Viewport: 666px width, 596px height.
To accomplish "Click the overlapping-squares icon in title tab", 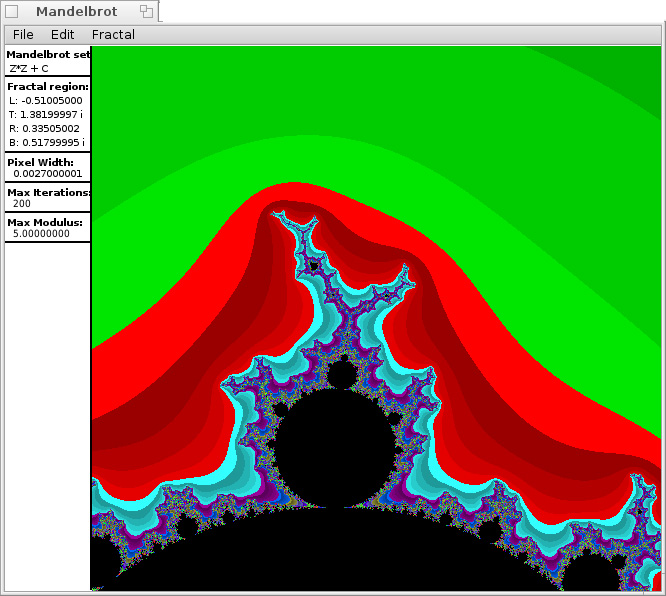I will pyautogui.click(x=146, y=12).
